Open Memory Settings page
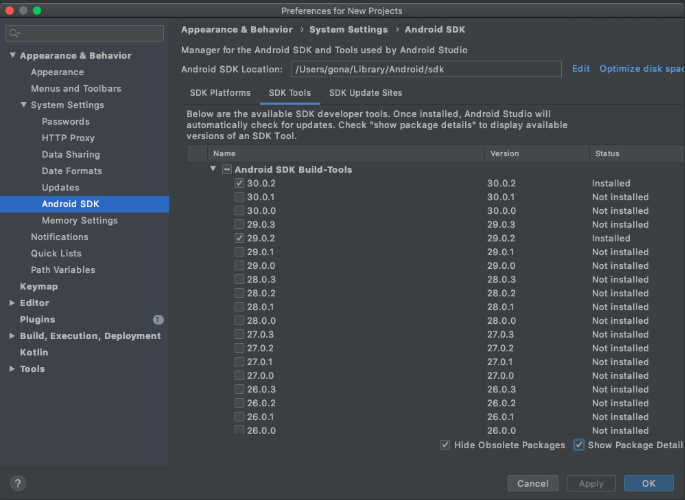 80,221
